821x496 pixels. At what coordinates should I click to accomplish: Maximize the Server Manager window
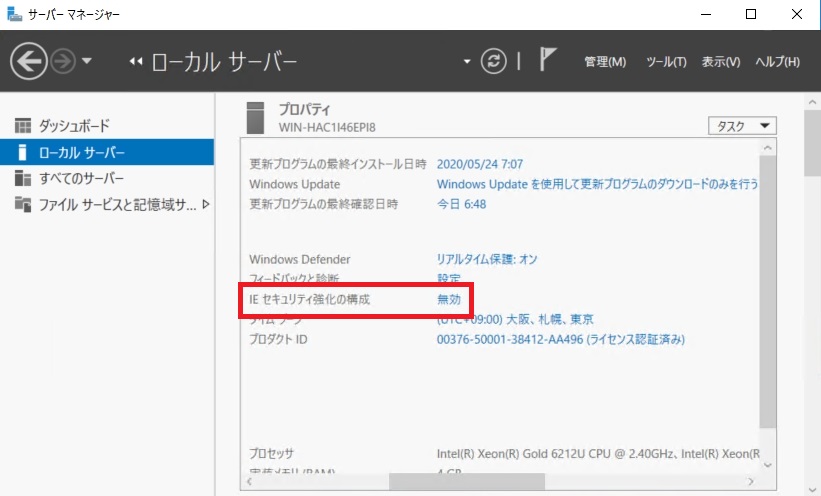click(751, 14)
